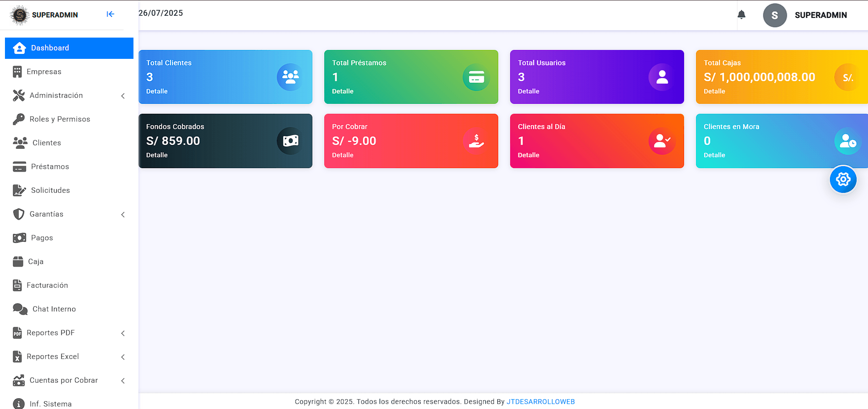Expand the Administración submenu
868x409 pixels.
pyautogui.click(x=69, y=95)
